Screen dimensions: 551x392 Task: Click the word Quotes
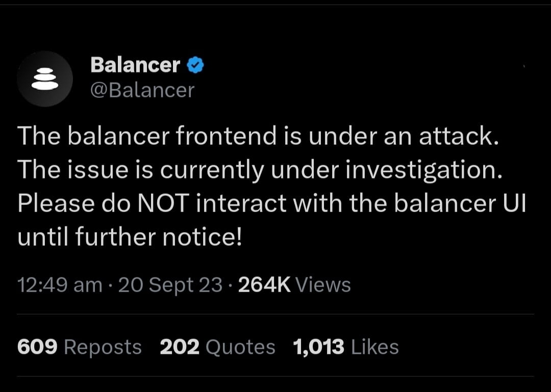[240, 347]
